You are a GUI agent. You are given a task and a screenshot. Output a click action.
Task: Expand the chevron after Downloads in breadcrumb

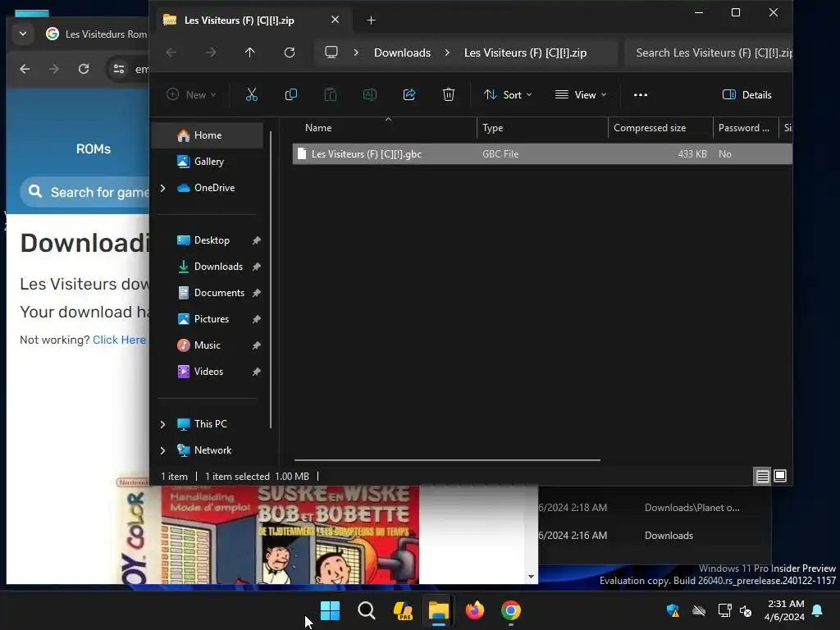(x=447, y=52)
